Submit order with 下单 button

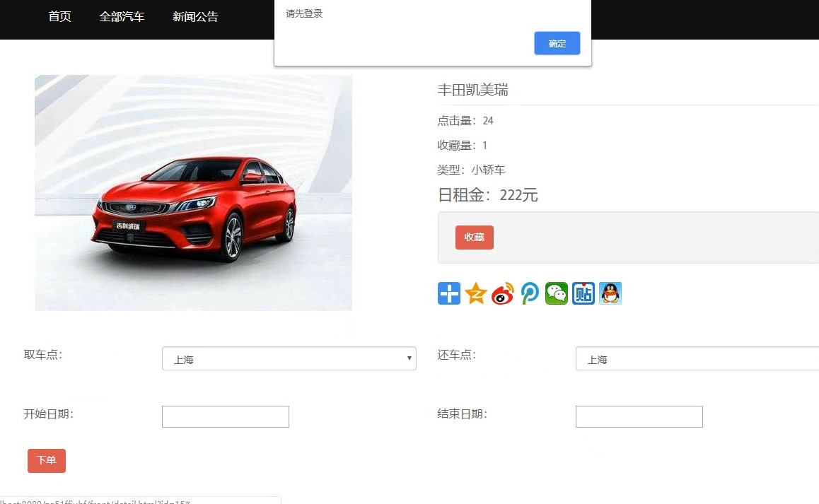(47, 461)
